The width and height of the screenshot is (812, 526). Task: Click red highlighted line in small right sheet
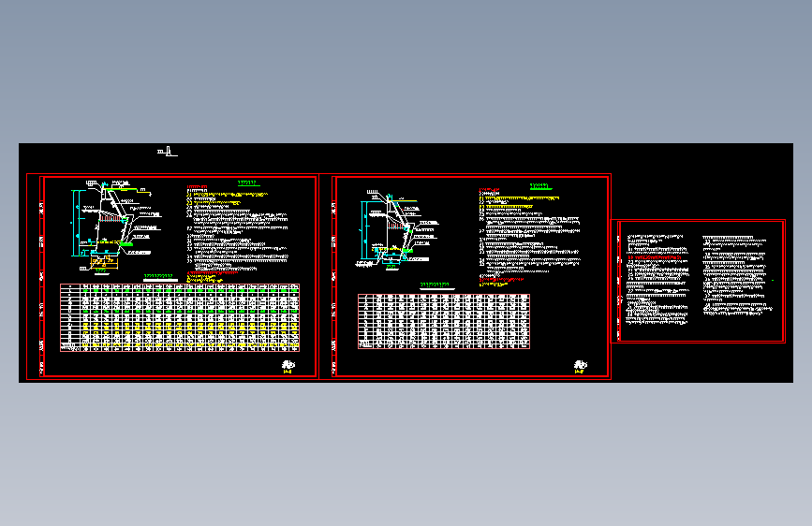tap(655, 257)
